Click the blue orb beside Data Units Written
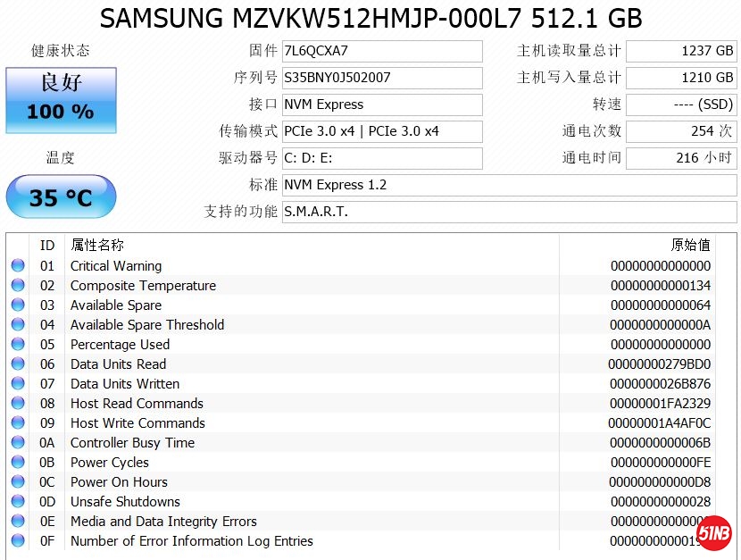The image size is (741, 560). click(18, 384)
